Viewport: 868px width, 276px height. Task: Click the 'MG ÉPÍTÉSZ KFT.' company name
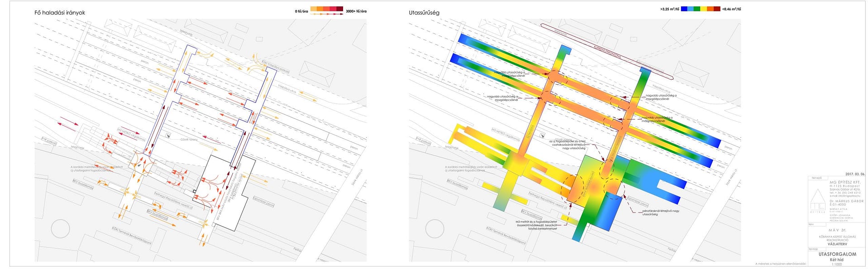(x=844, y=182)
